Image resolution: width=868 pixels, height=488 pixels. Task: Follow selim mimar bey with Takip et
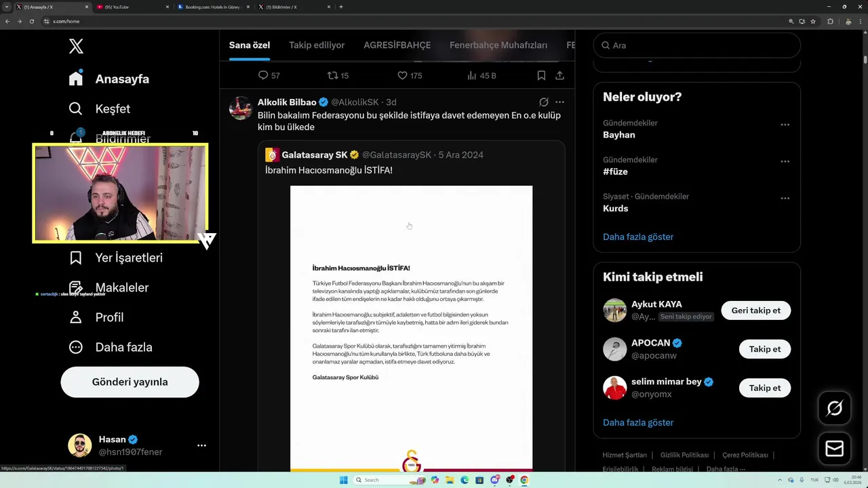tap(765, 388)
